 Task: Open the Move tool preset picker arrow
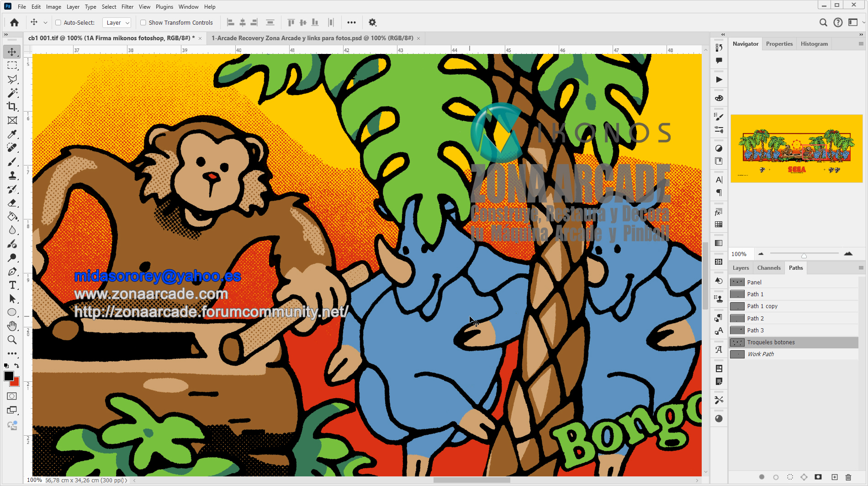(45, 22)
